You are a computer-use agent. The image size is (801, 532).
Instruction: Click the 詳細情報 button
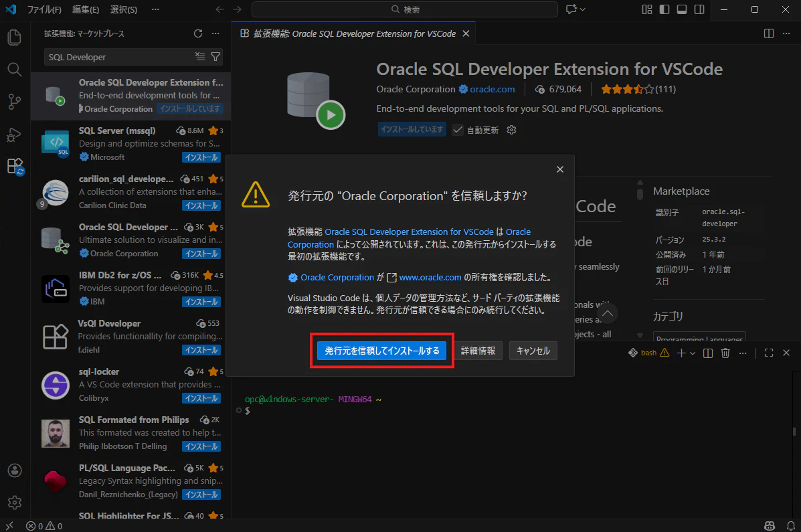click(478, 351)
